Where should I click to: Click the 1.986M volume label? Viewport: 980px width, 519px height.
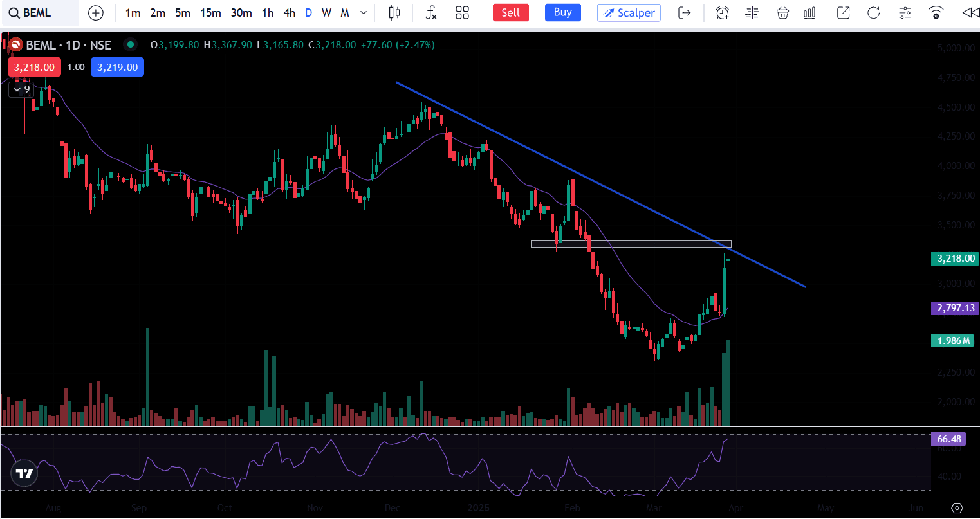[952, 340]
